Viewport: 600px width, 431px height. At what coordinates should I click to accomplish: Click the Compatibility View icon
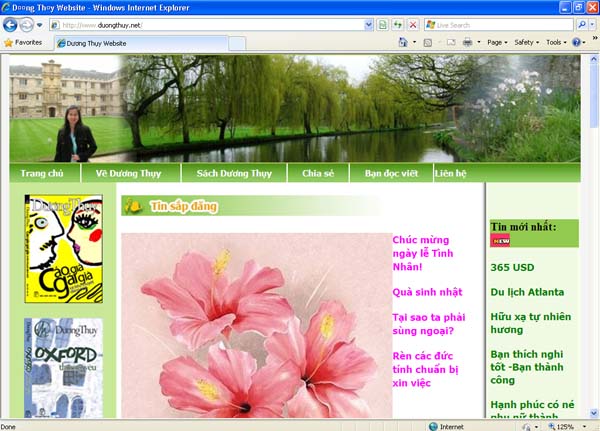coord(384,24)
